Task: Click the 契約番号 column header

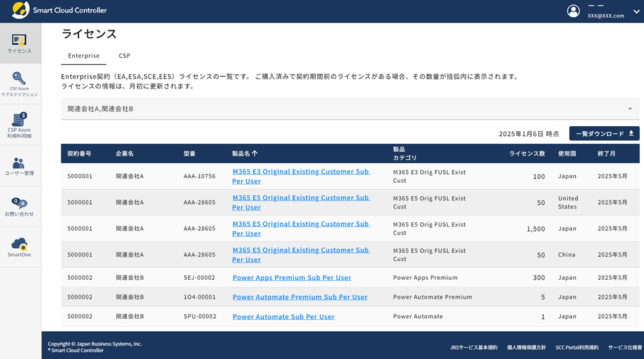Action: click(79, 154)
